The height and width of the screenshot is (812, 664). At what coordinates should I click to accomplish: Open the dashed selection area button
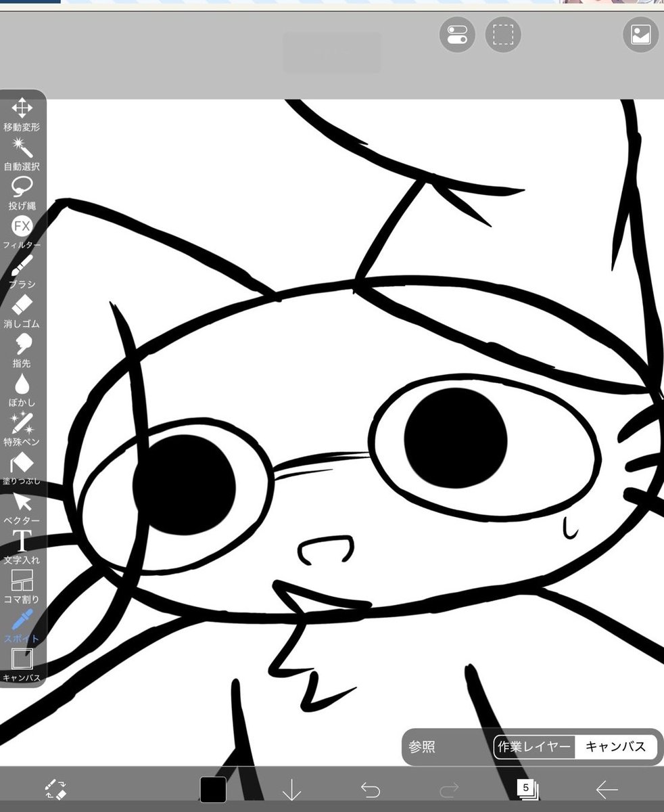(503, 34)
